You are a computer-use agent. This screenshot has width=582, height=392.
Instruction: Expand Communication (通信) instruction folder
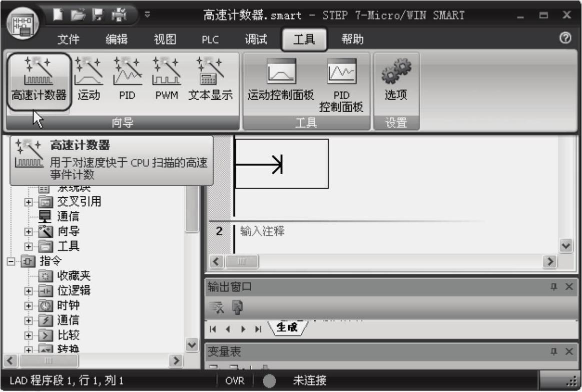click(28, 321)
